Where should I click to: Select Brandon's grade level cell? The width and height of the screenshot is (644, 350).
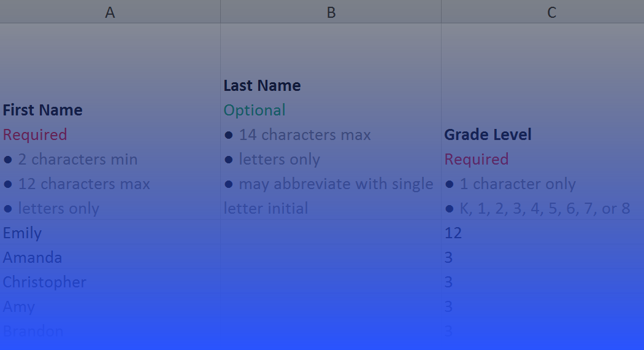[543, 331]
